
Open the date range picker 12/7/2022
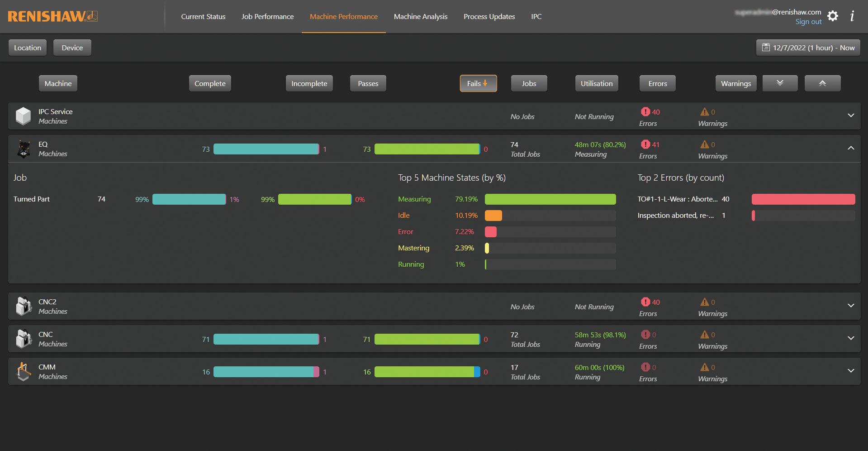point(808,48)
